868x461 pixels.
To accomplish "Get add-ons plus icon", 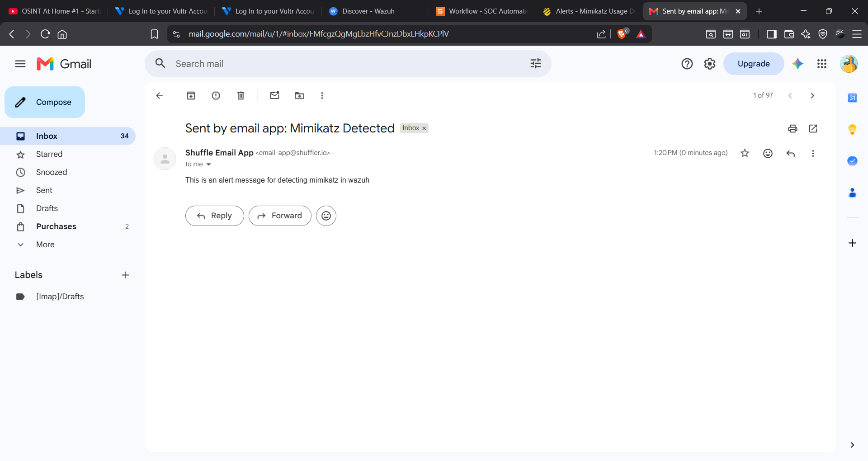I will (852, 243).
